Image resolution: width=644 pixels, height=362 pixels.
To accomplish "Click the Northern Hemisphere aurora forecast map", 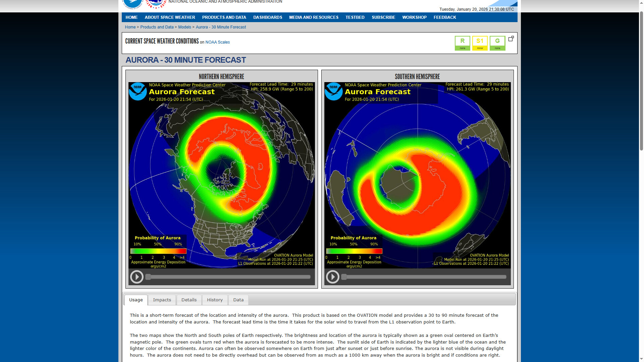I will (221, 175).
